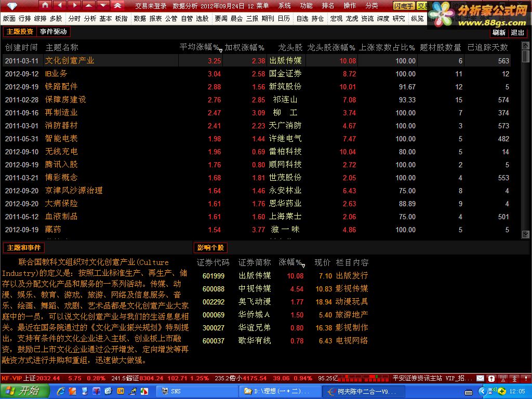Click the theme list scrollbar thumb
Screen dimensions: 532x399
(x=526, y=56)
